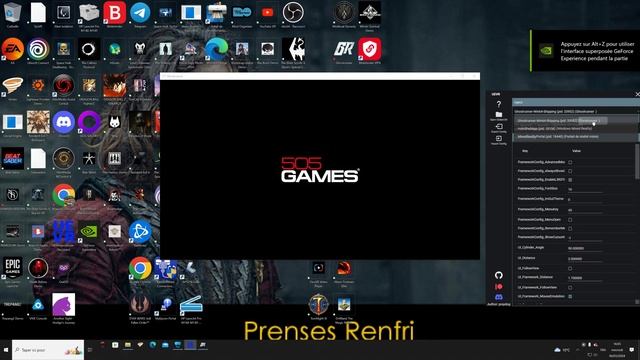
Task: Edit UI_Distance value field
Action: [x=584, y=259]
